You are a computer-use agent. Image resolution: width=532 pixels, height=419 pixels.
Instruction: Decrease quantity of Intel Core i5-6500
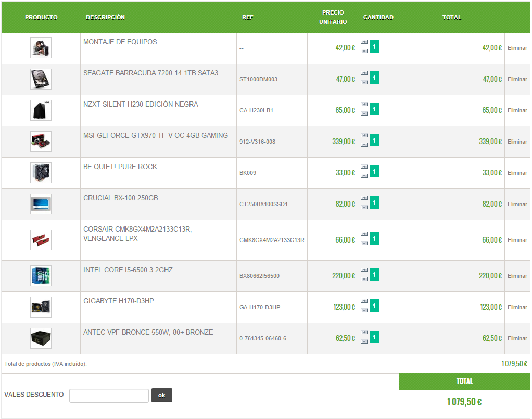click(x=364, y=279)
